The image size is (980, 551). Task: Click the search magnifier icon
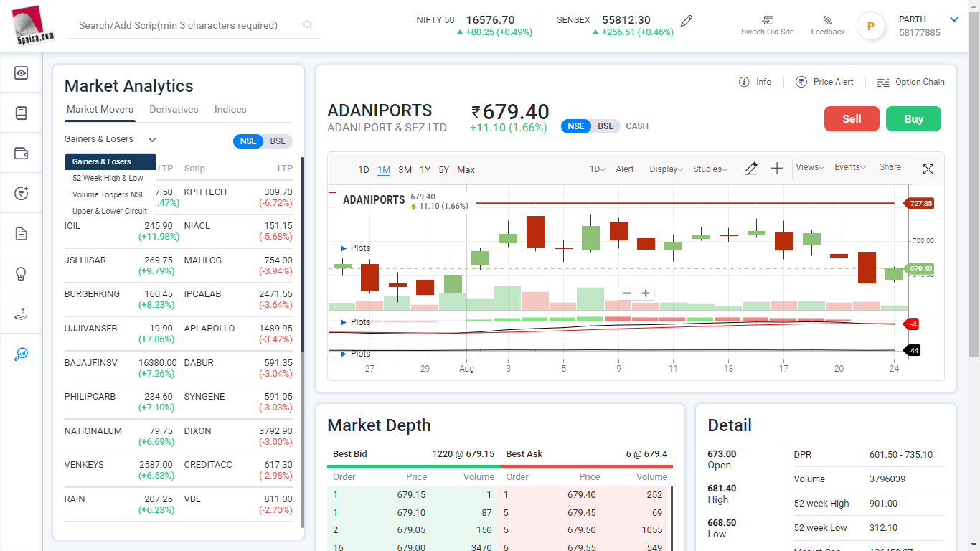point(308,25)
